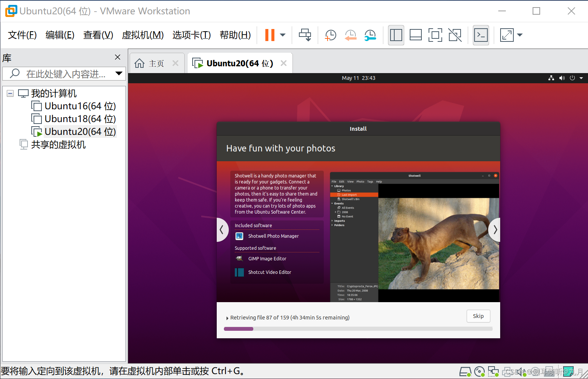Click the CD/DVD drive status icon

point(479,372)
